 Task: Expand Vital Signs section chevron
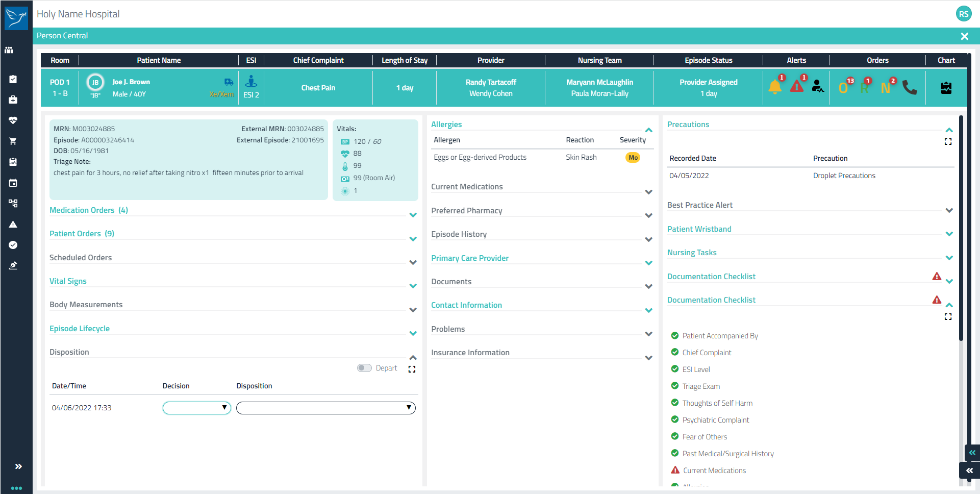click(x=413, y=286)
